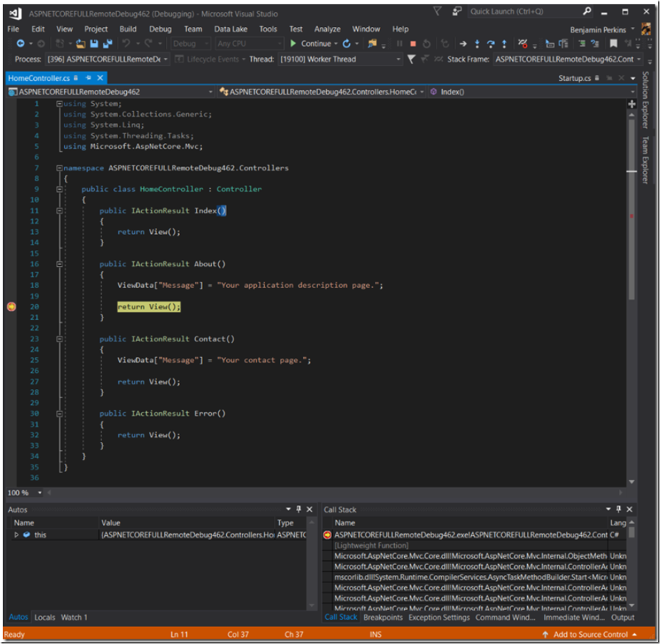Click the Save All icon
Screen dimensions: 660x644
[x=108, y=43]
